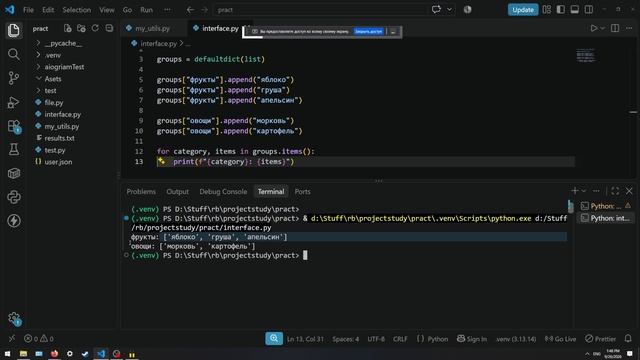The height and width of the screenshot is (360, 640).
Task: Toggle the bottom panel visibility
Action: click(x=574, y=9)
